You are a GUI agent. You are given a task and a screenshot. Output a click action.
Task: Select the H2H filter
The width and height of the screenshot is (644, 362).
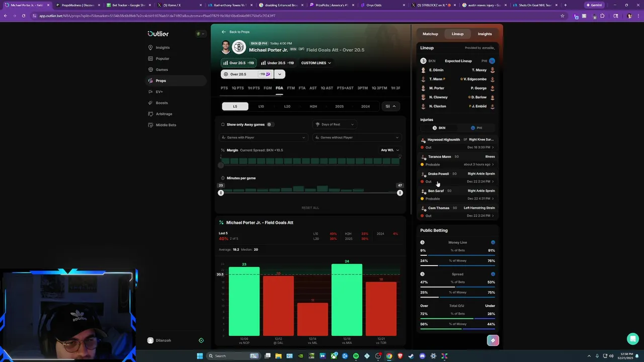pyautogui.click(x=313, y=106)
